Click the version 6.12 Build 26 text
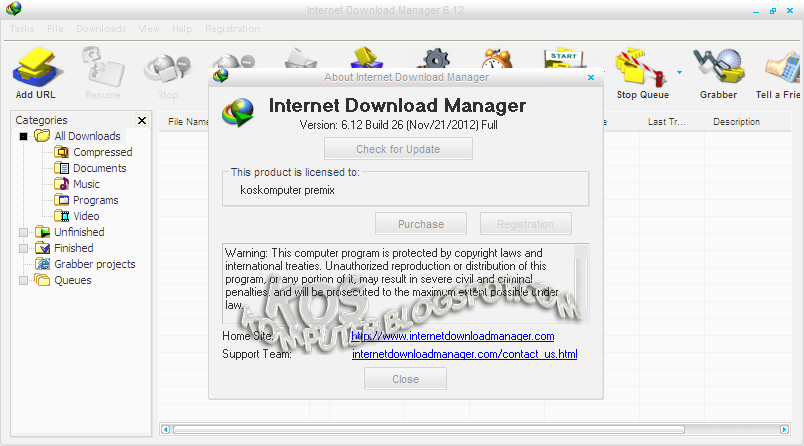The height and width of the screenshot is (446, 804). pyautogui.click(x=398, y=125)
